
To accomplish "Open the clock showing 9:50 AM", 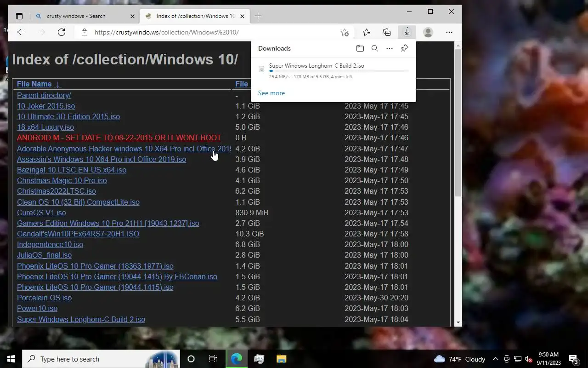I will pyautogui.click(x=549, y=359).
